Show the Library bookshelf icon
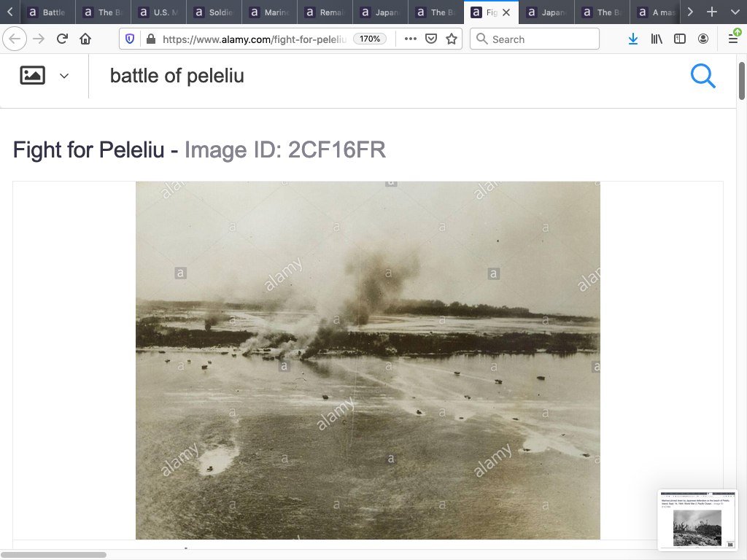 pos(657,39)
